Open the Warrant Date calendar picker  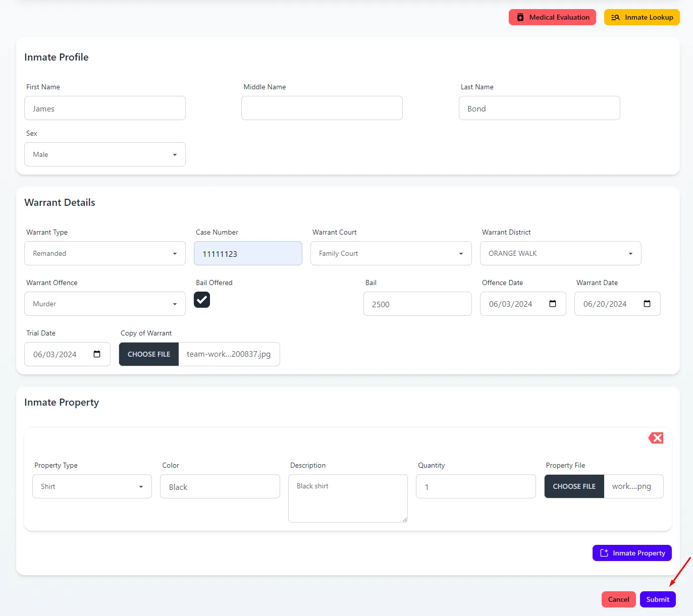click(647, 304)
